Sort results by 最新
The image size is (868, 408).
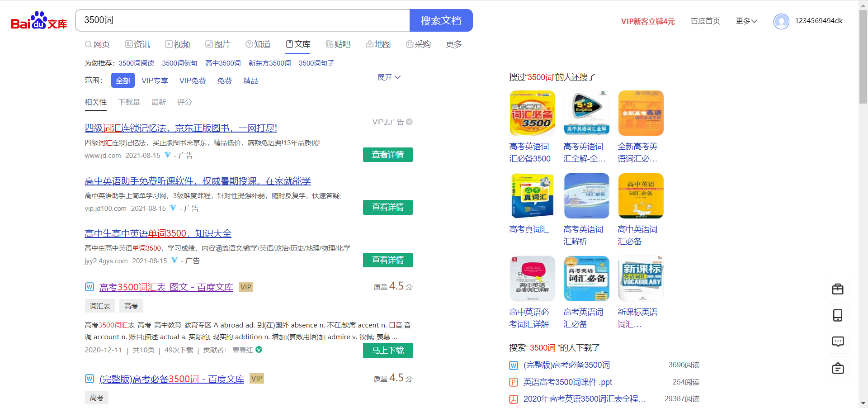(159, 102)
